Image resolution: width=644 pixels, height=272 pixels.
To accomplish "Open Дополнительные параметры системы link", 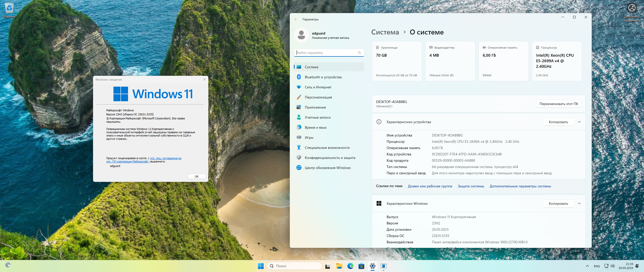I will point(520,186).
